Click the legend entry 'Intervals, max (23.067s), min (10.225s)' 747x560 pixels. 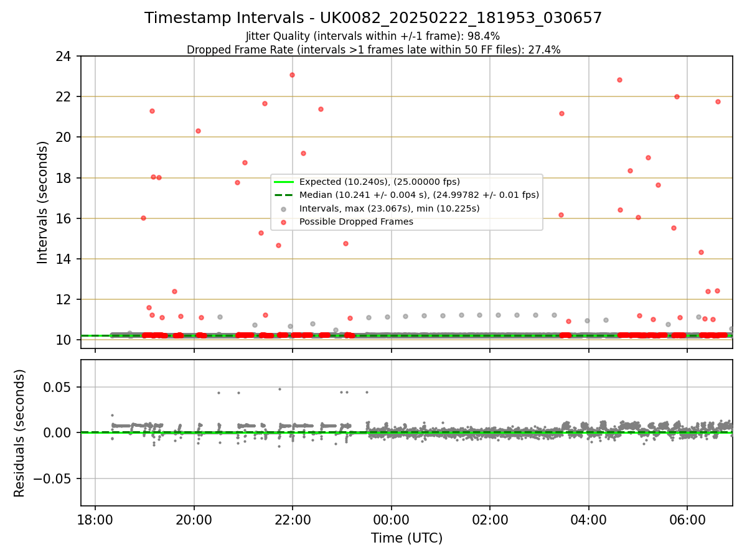(x=390, y=208)
